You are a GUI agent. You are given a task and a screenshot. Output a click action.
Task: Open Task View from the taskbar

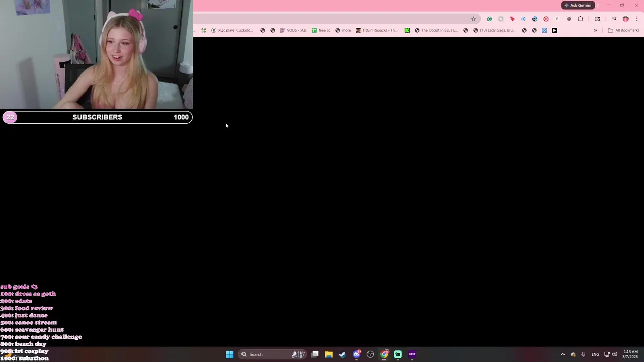coord(315,354)
